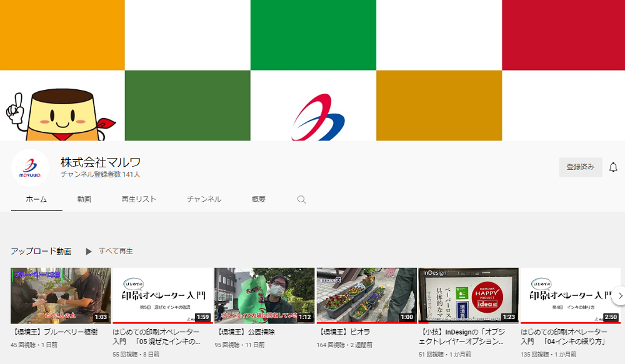Open the 再生リスト tab
This screenshot has width=625, height=364.
[x=139, y=199]
